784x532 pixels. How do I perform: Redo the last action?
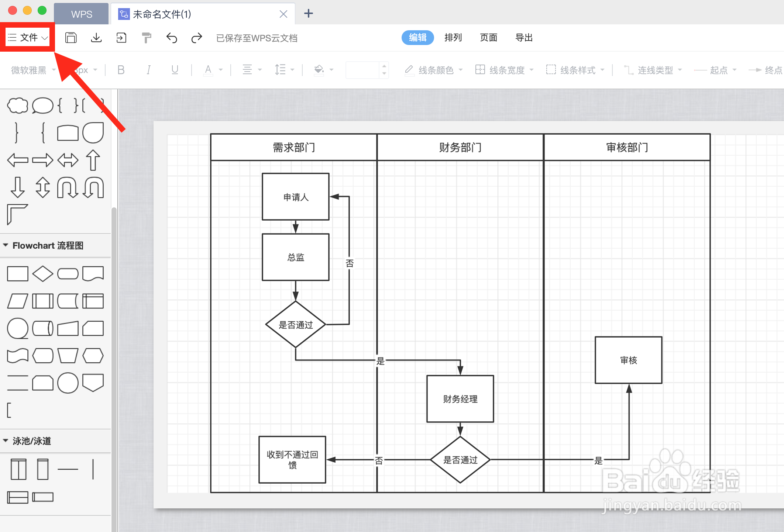click(197, 38)
